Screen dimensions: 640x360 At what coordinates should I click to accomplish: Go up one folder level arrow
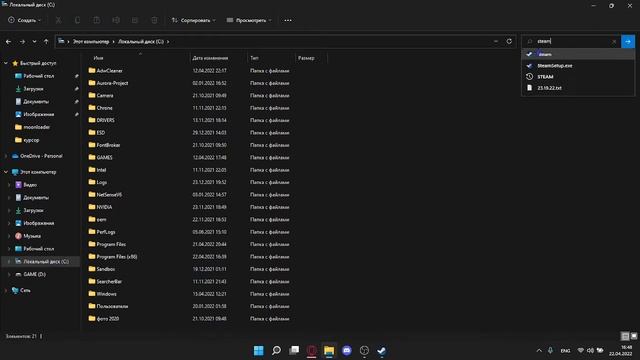coord(46,42)
